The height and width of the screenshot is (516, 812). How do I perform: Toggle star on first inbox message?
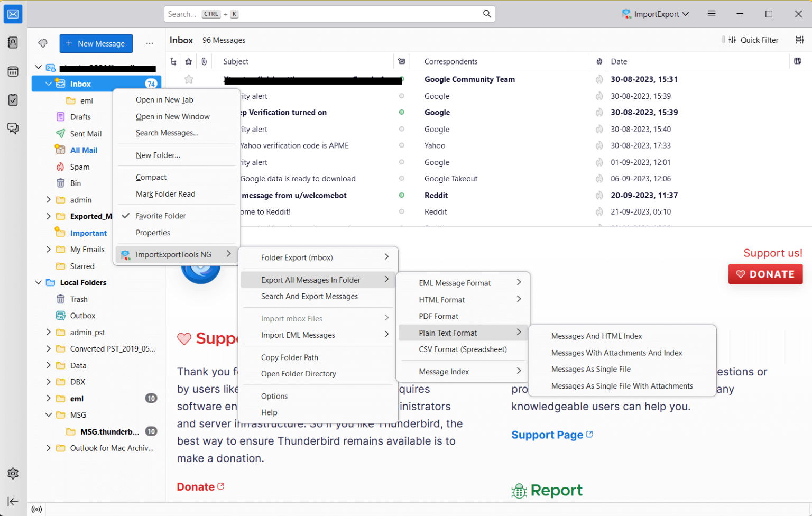(189, 79)
